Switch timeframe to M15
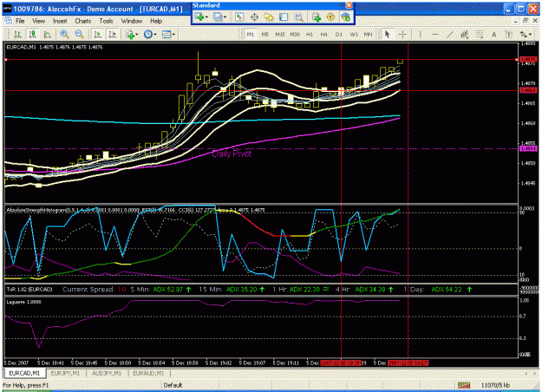542x392 pixels. coord(280,34)
